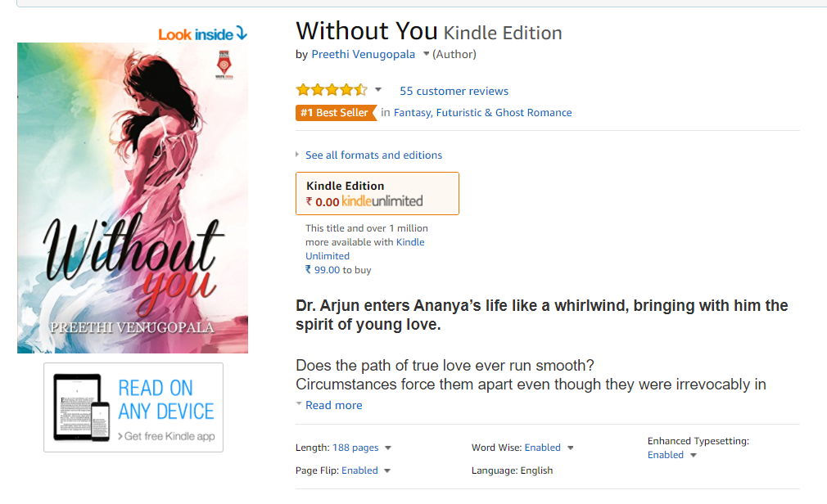Select the Kindle Edition format box
Viewport: 827px width, 504px height.
coord(377,193)
